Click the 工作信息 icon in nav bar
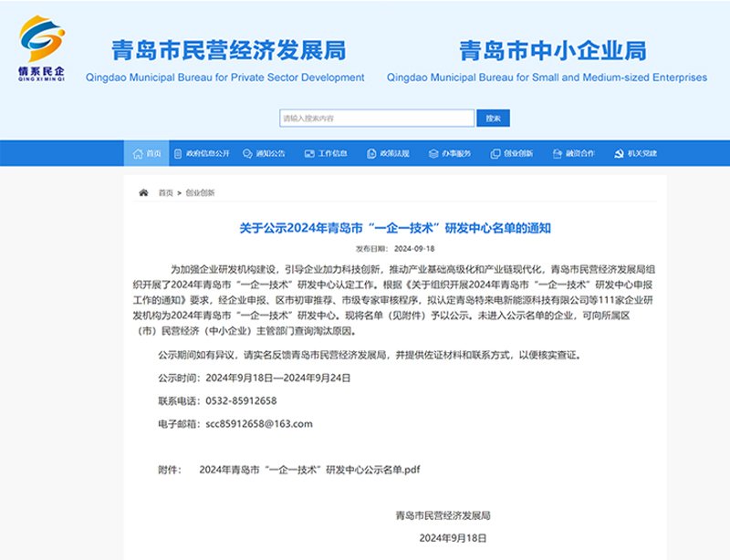Image resolution: width=730 pixels, height=560 pixels. (x=309, y=153)
